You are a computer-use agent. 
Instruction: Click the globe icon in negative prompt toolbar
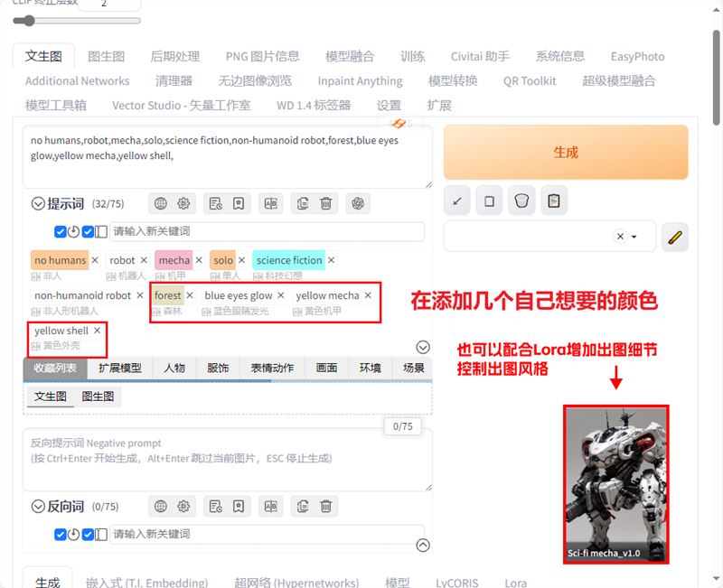point(161,507)
